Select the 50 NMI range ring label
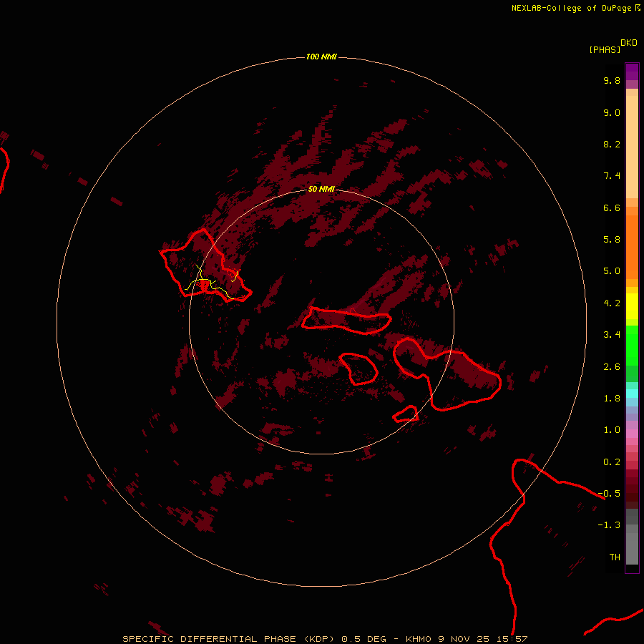644x644 pixels. 321,189
